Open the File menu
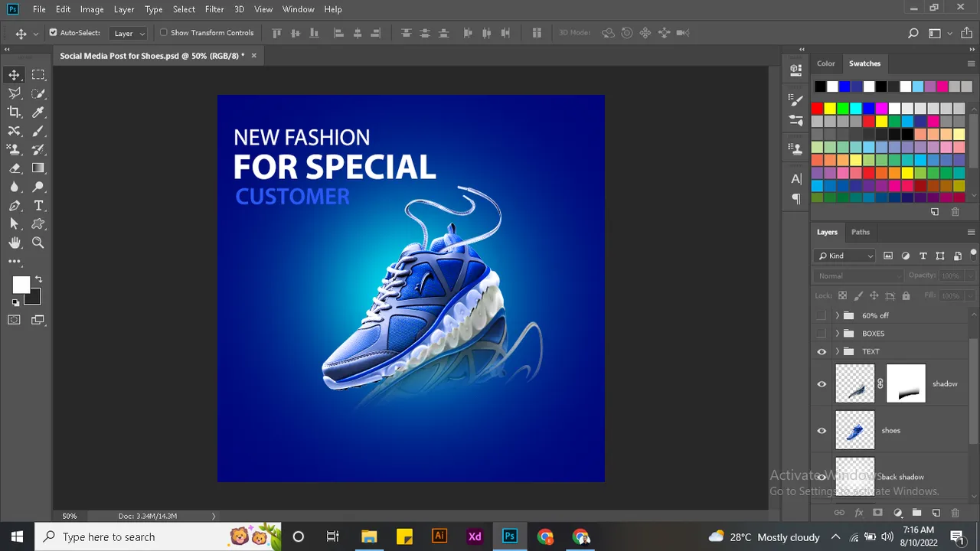The image size is (980, 551). 39,9
